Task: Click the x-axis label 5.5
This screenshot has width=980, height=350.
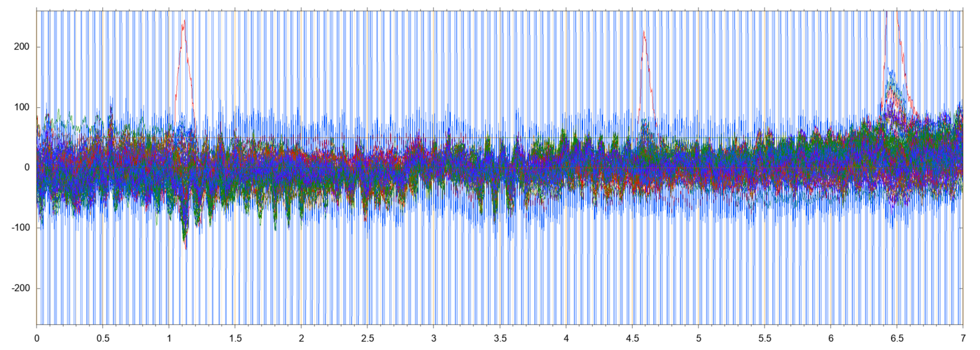Action: [764, 337]
